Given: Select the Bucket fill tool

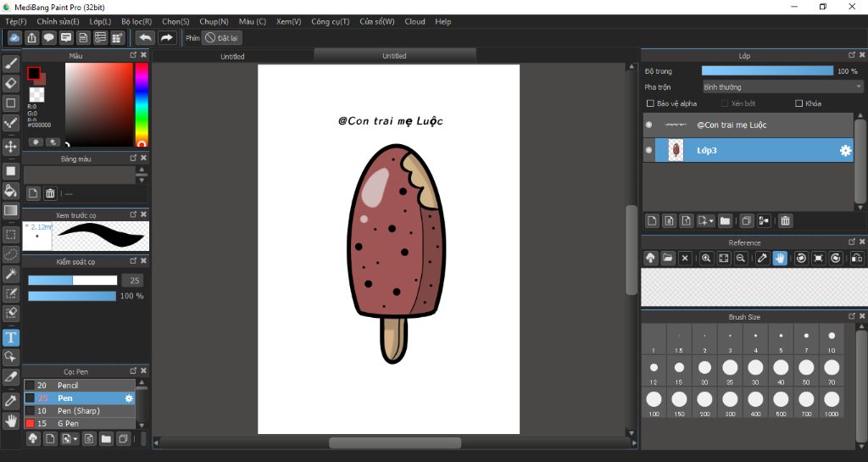Looking at the screenshot, I should tap(10, 191).
